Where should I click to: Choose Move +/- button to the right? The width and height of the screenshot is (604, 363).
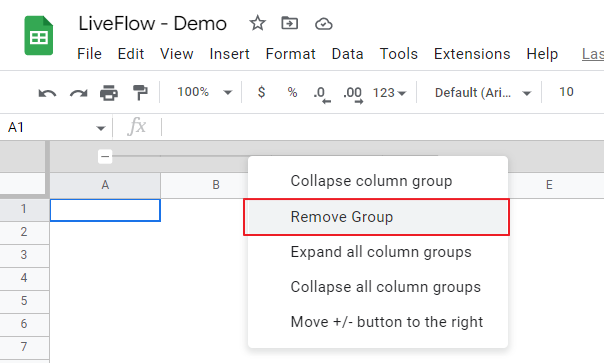click(x=378, y=322)
